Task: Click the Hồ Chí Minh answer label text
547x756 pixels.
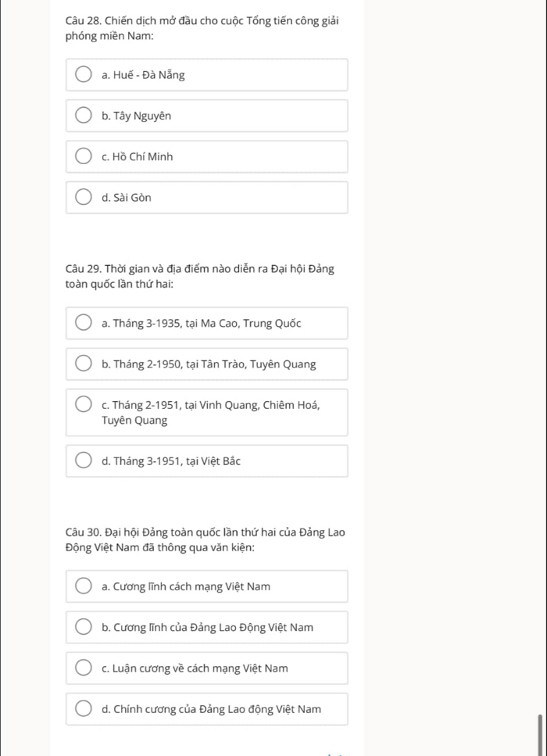Action: click(138, 157)
